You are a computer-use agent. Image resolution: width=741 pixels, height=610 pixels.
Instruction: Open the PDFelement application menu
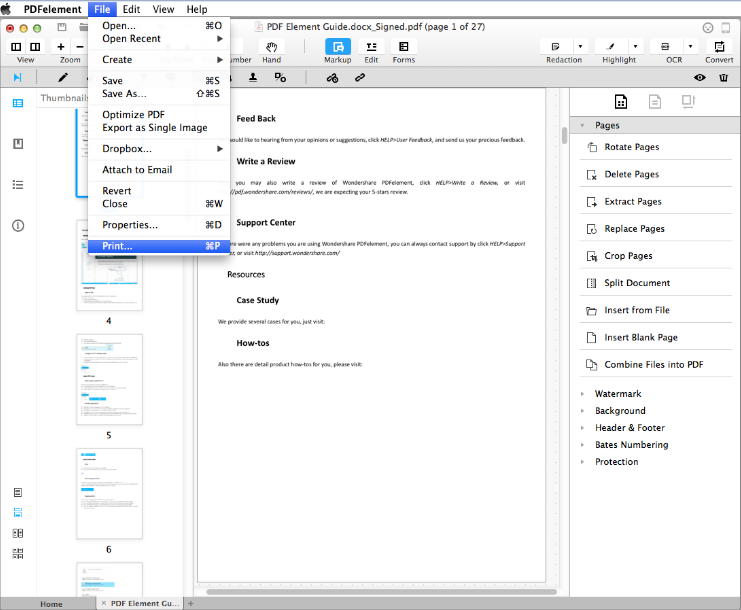click(x=52, y=9)
